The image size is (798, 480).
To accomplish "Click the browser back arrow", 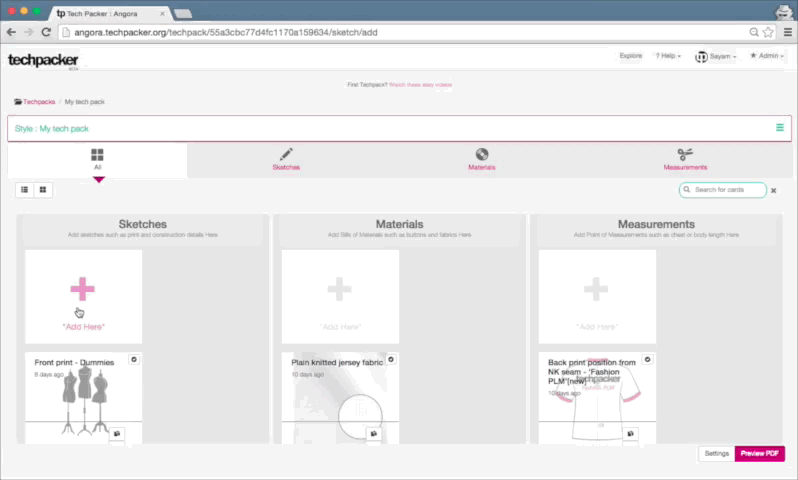I will 11,32.
